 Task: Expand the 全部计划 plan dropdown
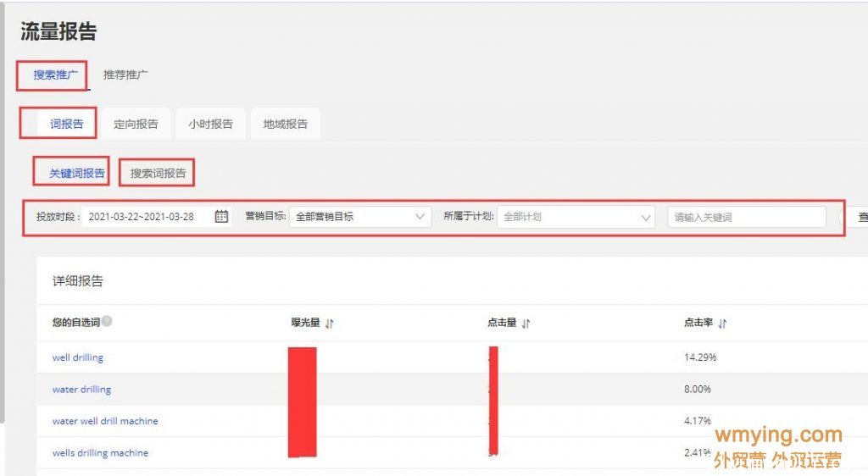tap(576, 217)
